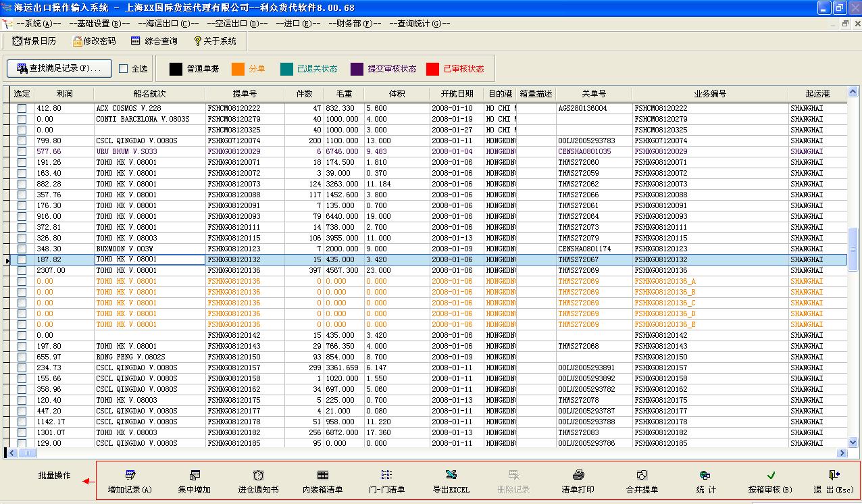This screenshot has width=862, height=504.
Task: Click the 毛重 column header
Action: (344, 94)
